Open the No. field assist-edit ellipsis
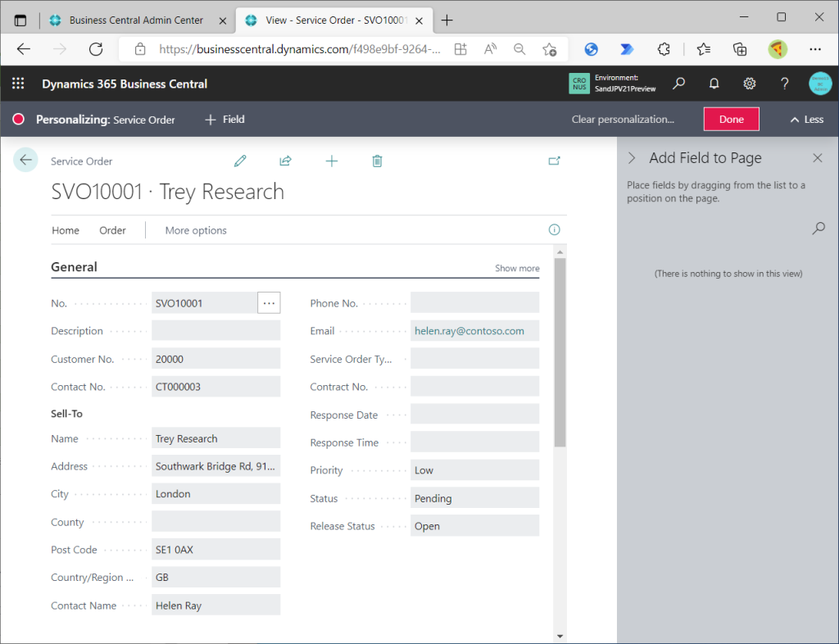839x644 pixels. tap(269, 302)
